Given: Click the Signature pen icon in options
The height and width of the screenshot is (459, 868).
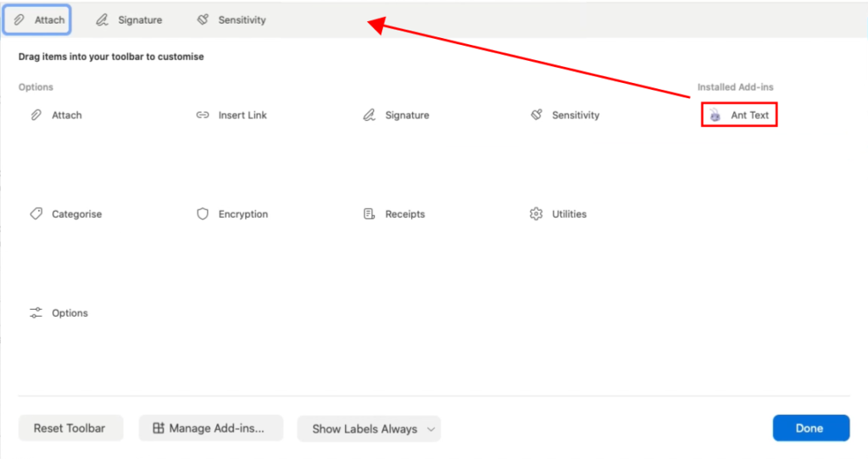Looking at the screenshot, I should pyautogui.click(x=369, y=115).
